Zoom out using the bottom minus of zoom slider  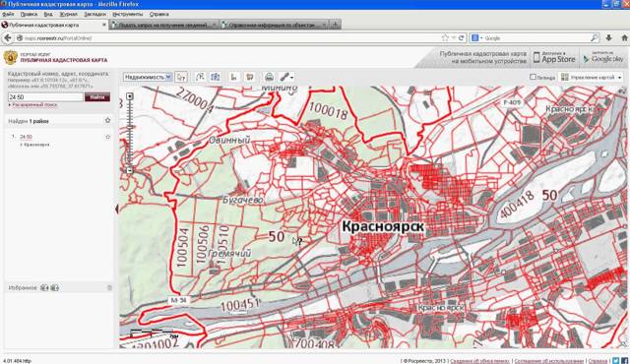coord(129,170)
